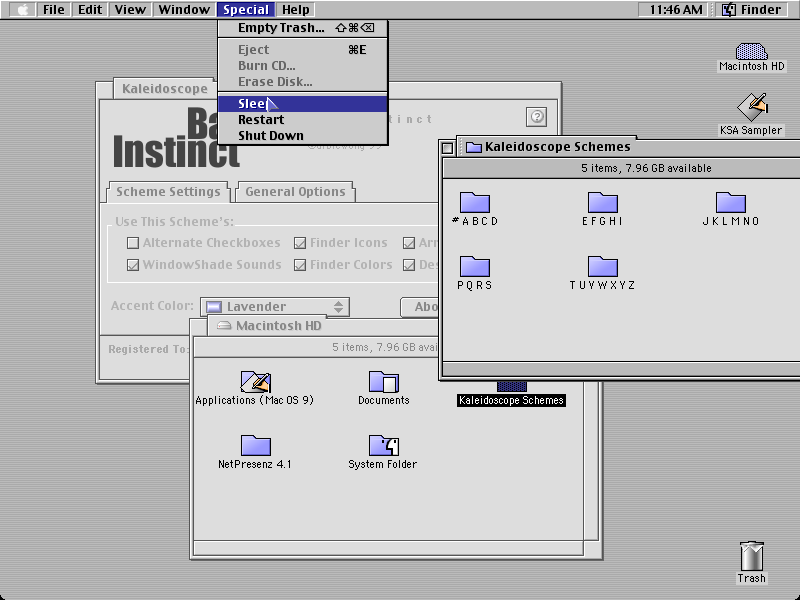Open the Window menu

184,10
